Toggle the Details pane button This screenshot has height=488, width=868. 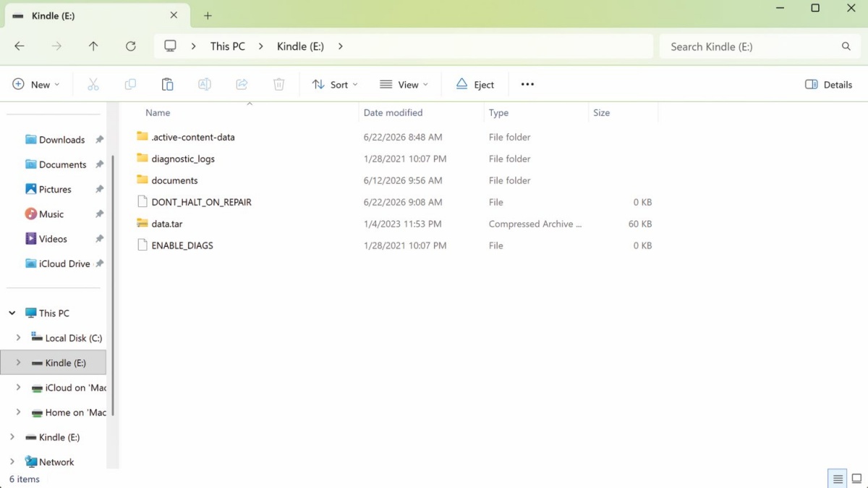coord(829,85)
